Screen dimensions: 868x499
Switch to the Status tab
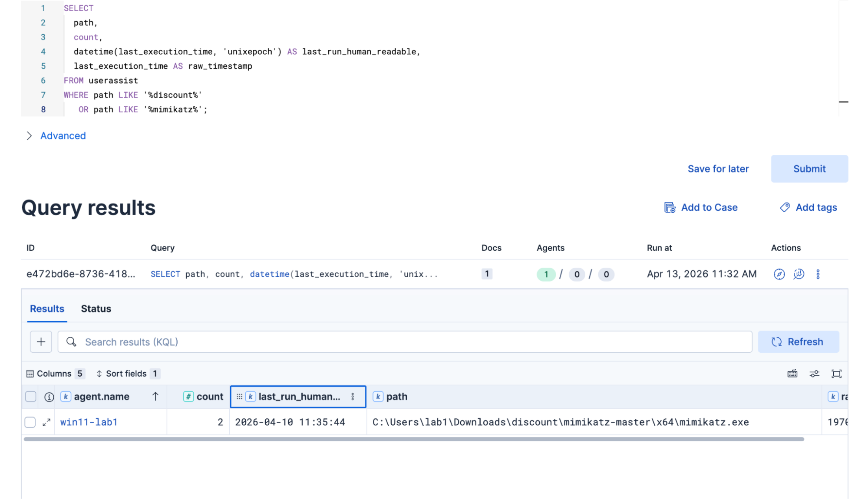96,309
